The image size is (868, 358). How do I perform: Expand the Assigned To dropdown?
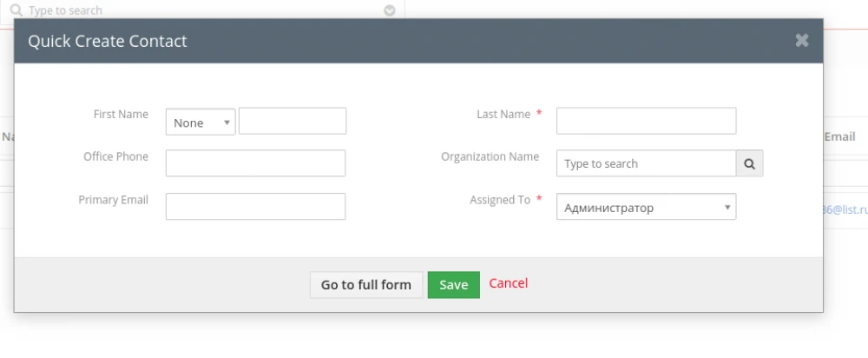point(646,208)
